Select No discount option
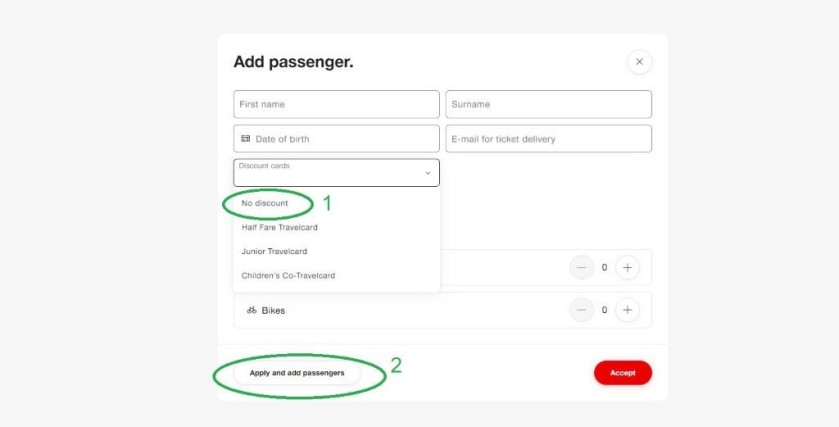 265,203
